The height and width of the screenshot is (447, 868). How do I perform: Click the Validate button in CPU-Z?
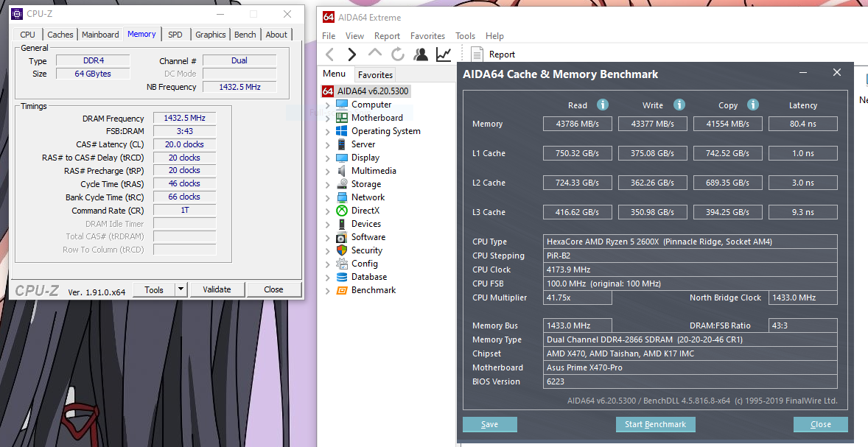217,289
